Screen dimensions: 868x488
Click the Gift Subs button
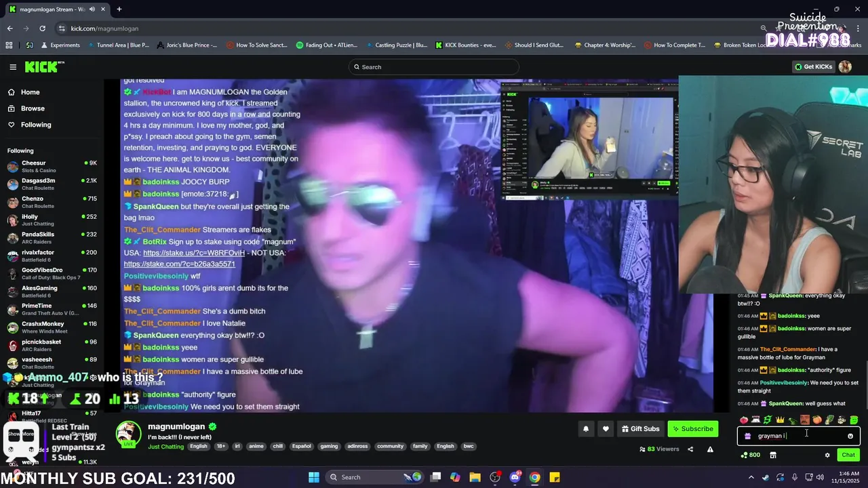(640, 429)
